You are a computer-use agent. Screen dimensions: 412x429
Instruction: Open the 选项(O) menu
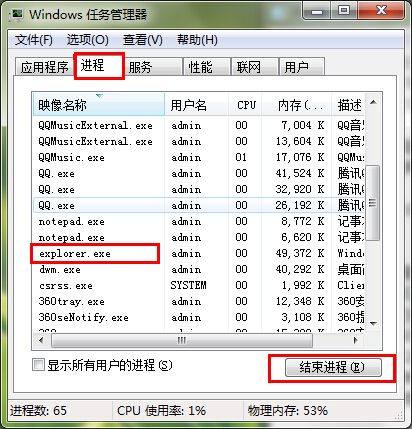coord(87,40)
